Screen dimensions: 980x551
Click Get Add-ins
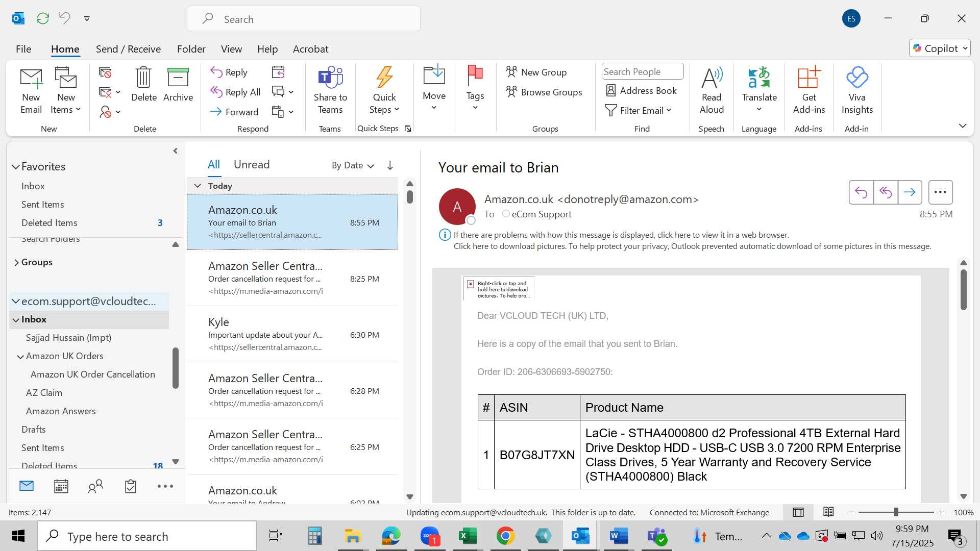[808, 91]
